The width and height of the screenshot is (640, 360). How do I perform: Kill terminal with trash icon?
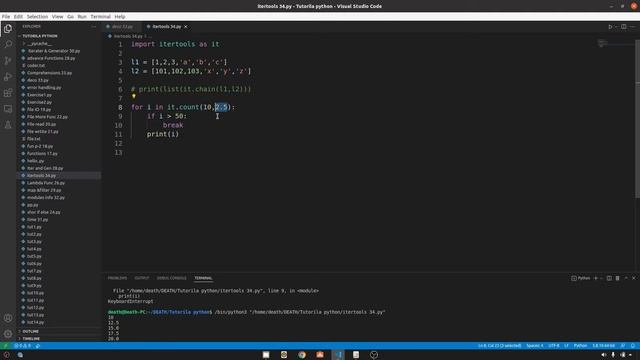(618, 278)
